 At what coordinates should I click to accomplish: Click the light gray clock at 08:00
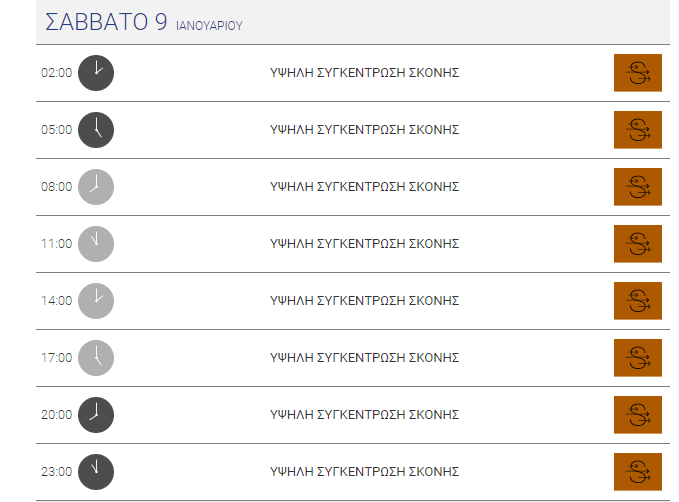coord(96,187)
